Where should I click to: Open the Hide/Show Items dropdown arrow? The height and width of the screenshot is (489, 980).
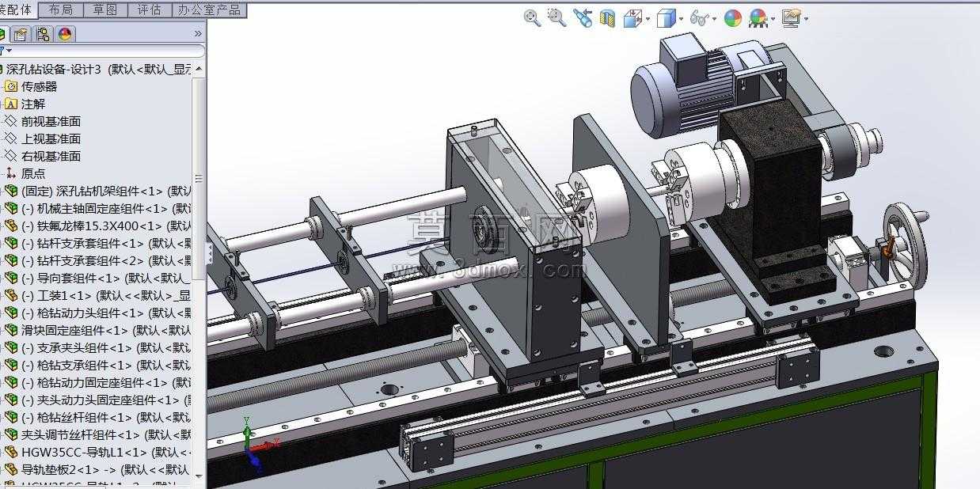(714, 19)
